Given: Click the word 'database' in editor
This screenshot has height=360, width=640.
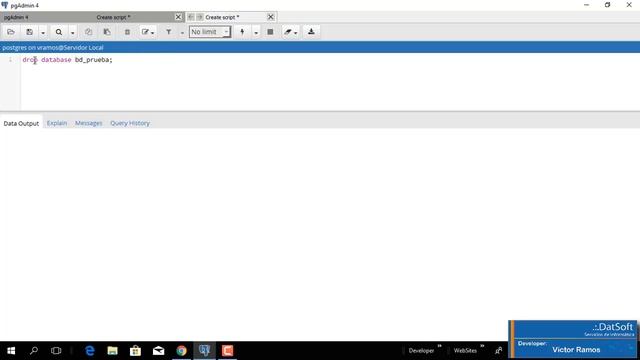Looking at the screenshot, I should (x=56, y=60).
